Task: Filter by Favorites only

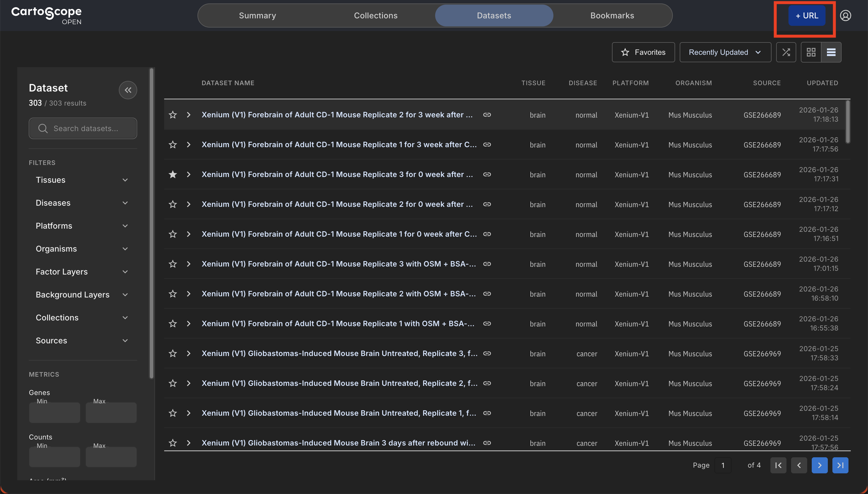Action: [x=643, y=52]
